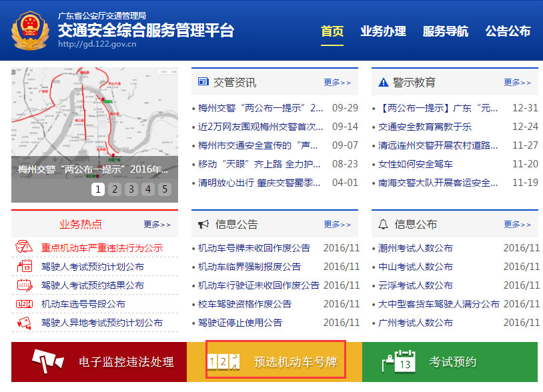Click 更多>> next to 交管资讯
The image size is (543, 392).
pyautogui.click(x=336, y=82)
